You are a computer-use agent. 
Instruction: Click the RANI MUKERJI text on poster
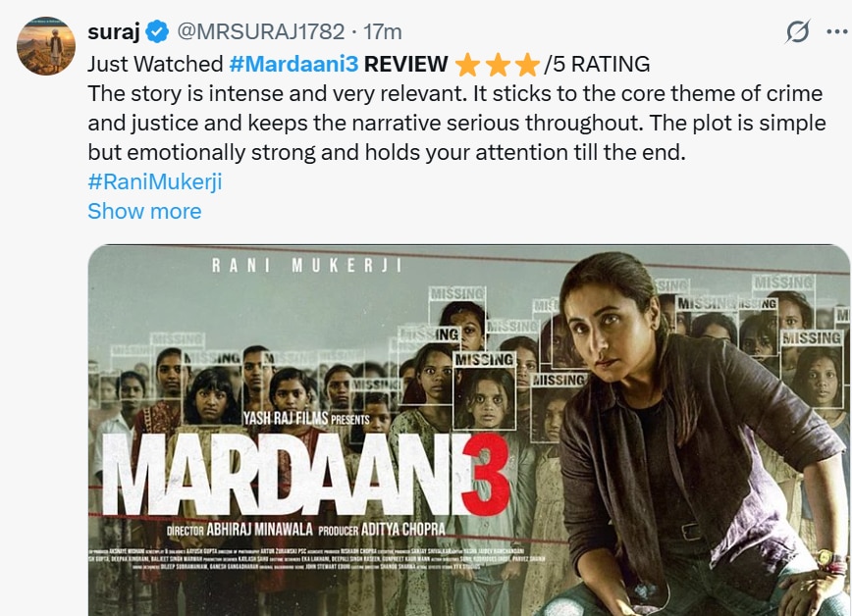point(307,265)
